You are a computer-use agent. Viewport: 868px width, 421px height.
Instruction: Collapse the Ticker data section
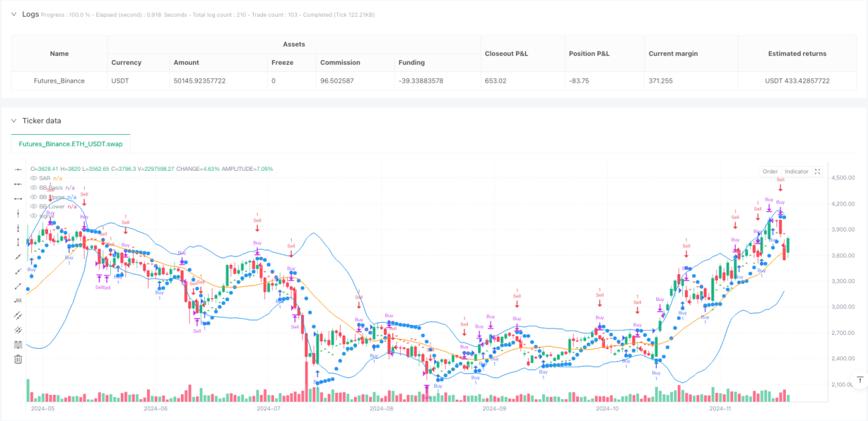click(x=14, y=121)
